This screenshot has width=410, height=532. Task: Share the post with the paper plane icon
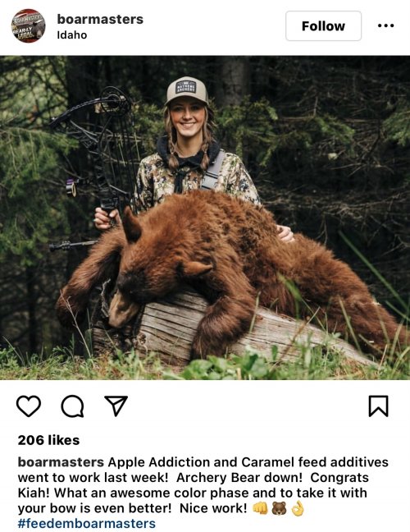(116, 406)
